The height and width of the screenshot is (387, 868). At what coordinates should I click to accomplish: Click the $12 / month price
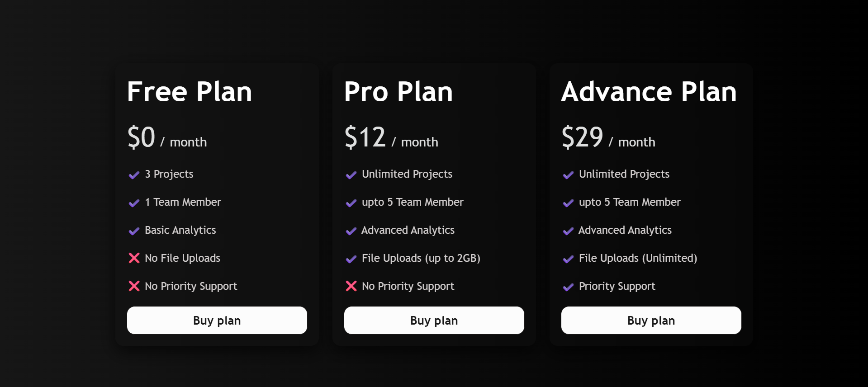click(391, 137)
